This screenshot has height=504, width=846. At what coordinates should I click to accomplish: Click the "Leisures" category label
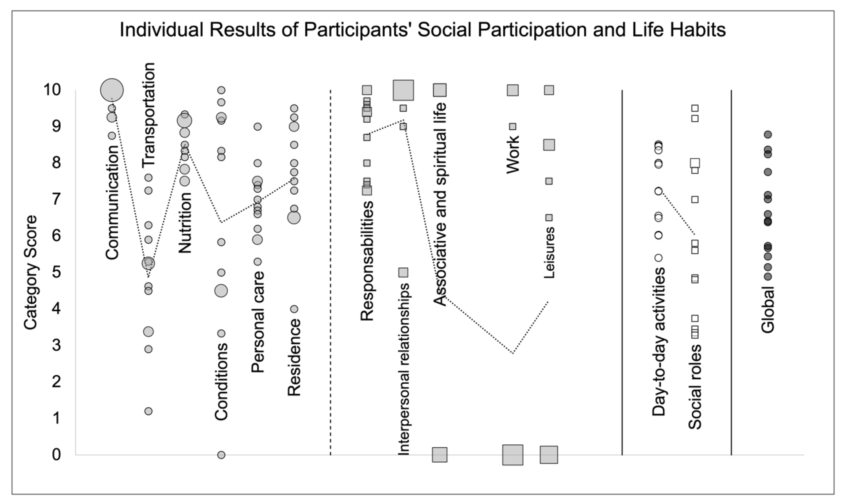tap(549, 253)
